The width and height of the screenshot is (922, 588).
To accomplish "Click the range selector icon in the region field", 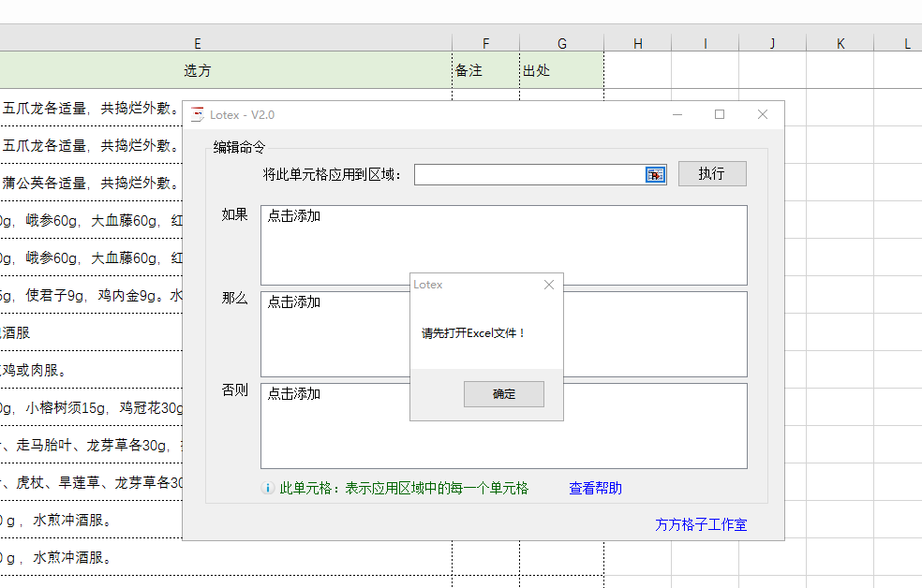I will coord(655,175).
